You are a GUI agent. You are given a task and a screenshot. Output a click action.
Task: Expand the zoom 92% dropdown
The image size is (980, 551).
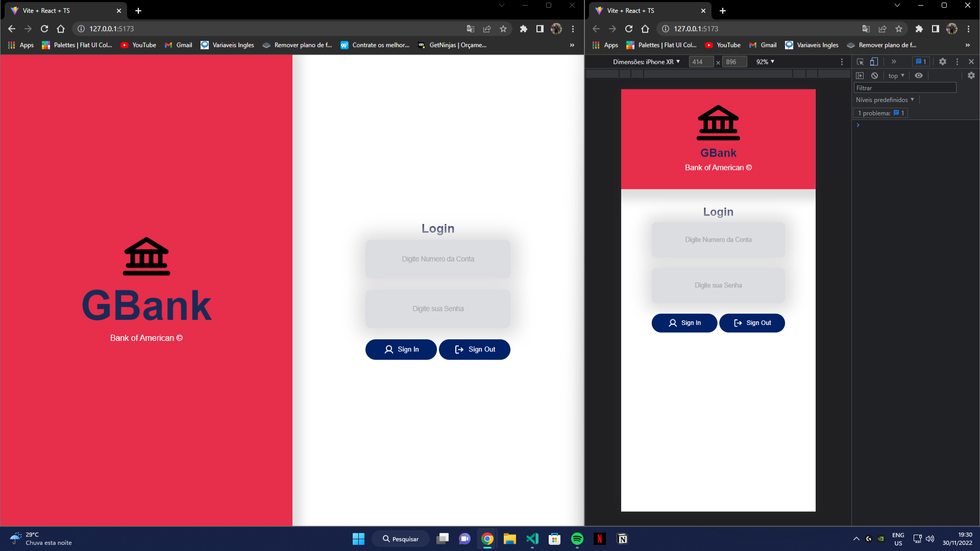coord(765,61)
